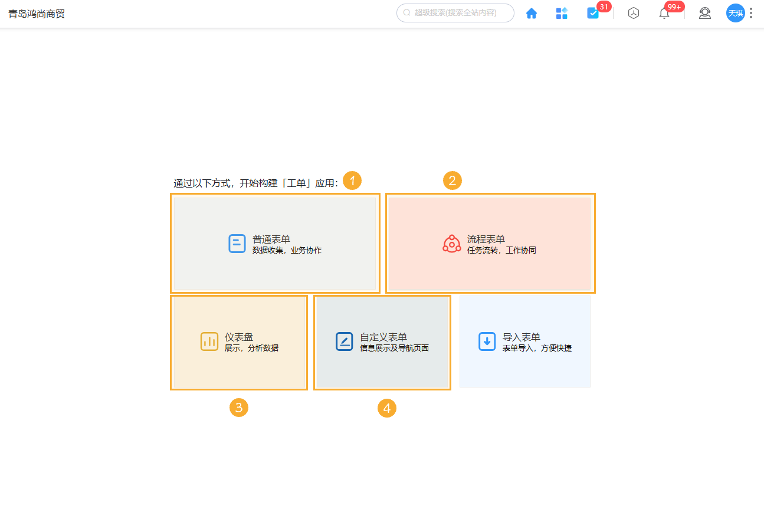Click the magnifier icon in the search bar
The height and width of the screenshot is (532, 764).
click(x=407, y=13)
